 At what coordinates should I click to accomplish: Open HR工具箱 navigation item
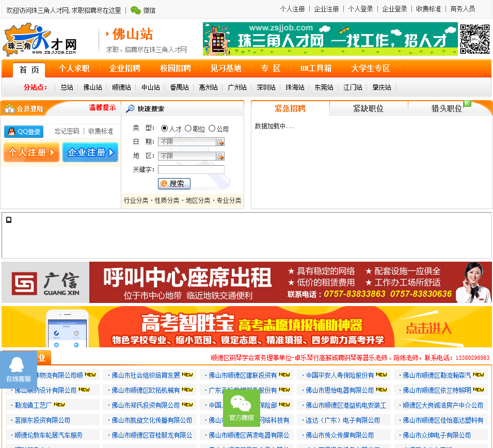coord(315,68)
